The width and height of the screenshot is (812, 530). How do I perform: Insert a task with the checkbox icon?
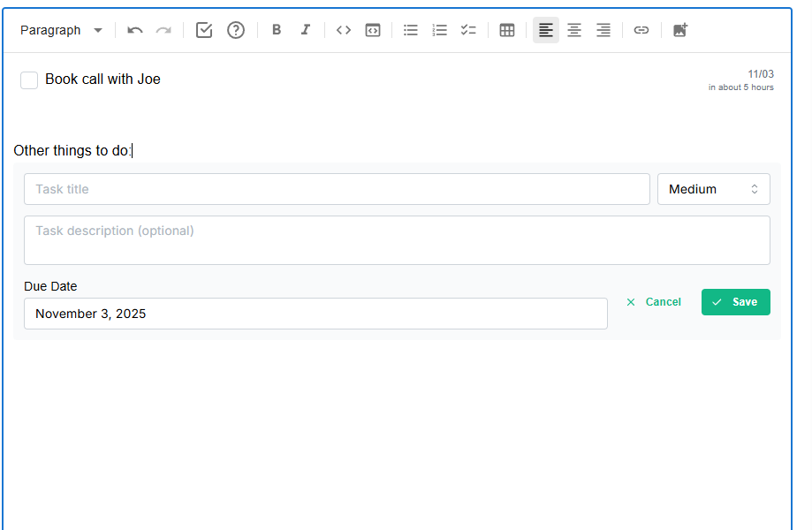(204, 30)
